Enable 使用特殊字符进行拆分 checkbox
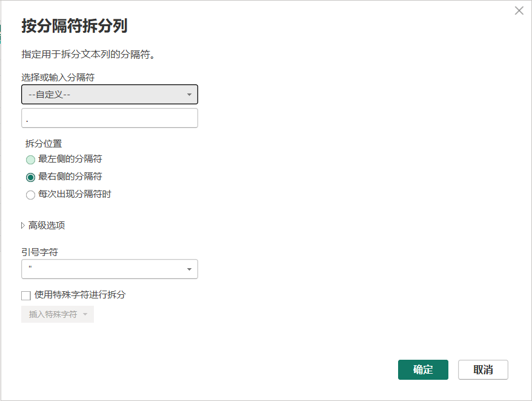532x401 pixels. pyautogui.click(x=26, y=295)
